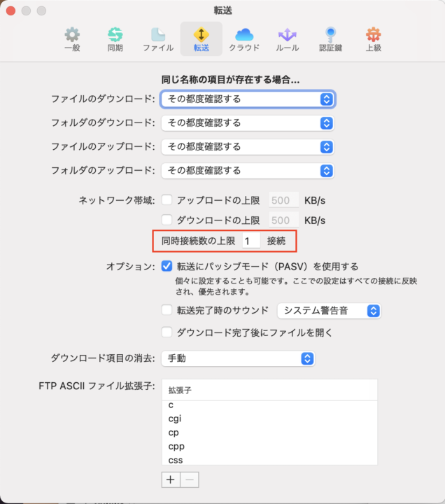Open the クラウド (Cloud) preferences icon
445x504 pixels.
pyautogui.click(x=244, y=38)
